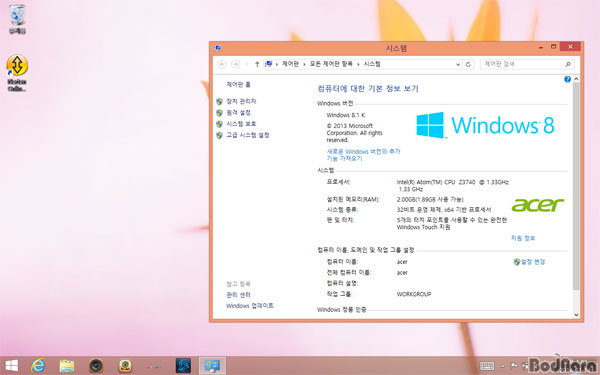Open the colored dots app on taskbar
Screen dimensions: 600x375
pos(154,367)
